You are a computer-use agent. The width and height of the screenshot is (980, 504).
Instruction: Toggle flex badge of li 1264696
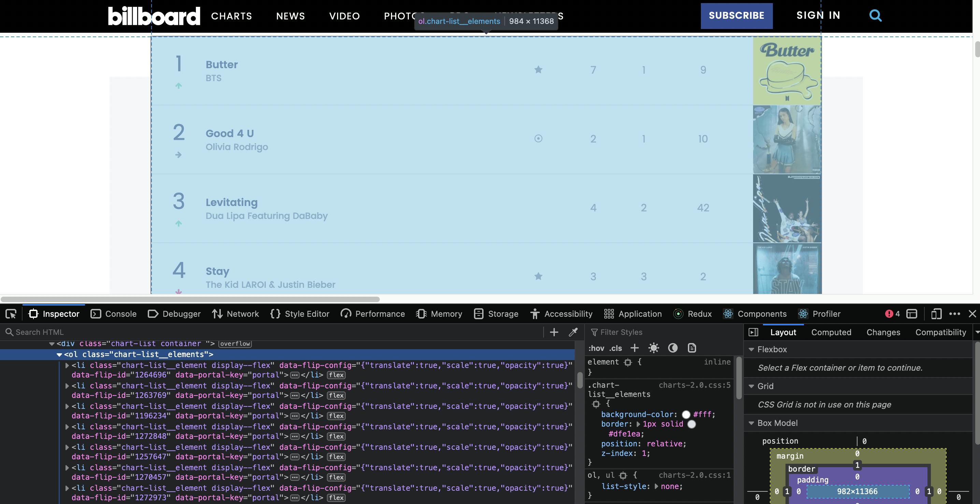tap(336, 375)
